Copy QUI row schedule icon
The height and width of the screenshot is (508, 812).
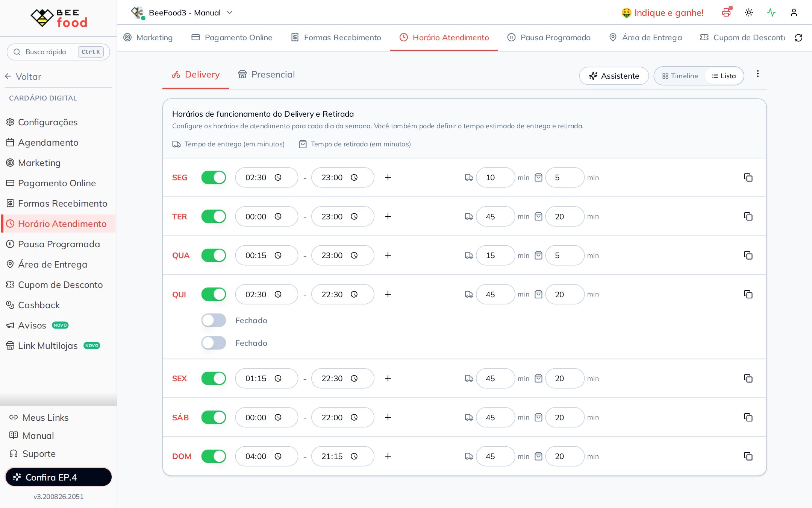pos(748,294)
